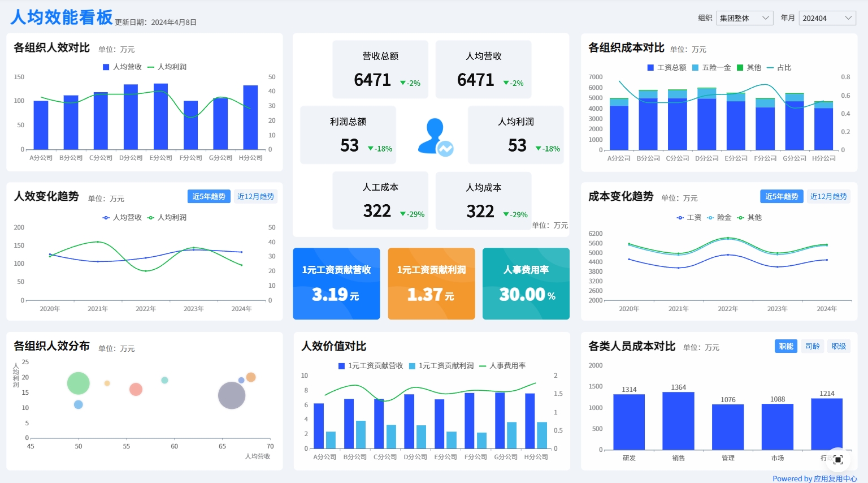
Task: Click the 利润总额 53 card
Action: tap(348, 135)
